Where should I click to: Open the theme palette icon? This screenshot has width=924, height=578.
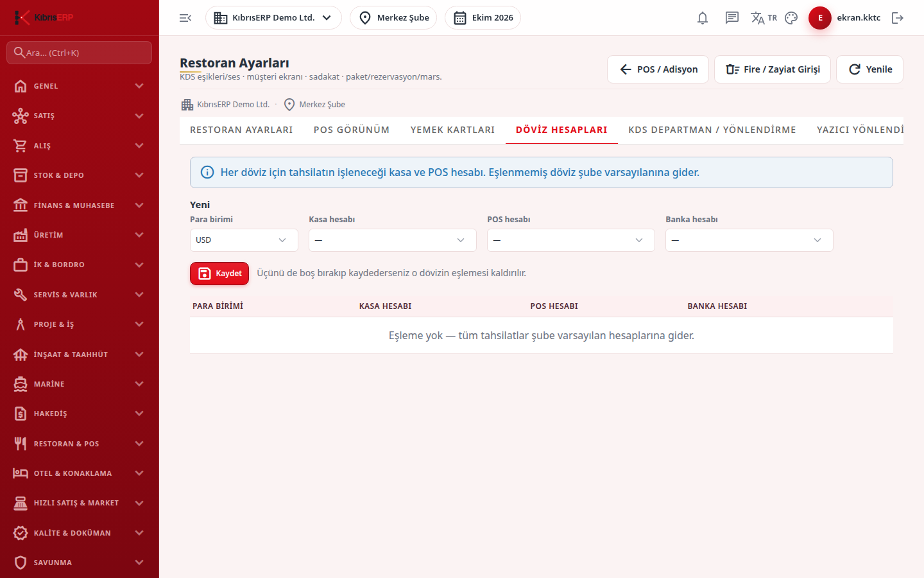(x=791, y=18)
